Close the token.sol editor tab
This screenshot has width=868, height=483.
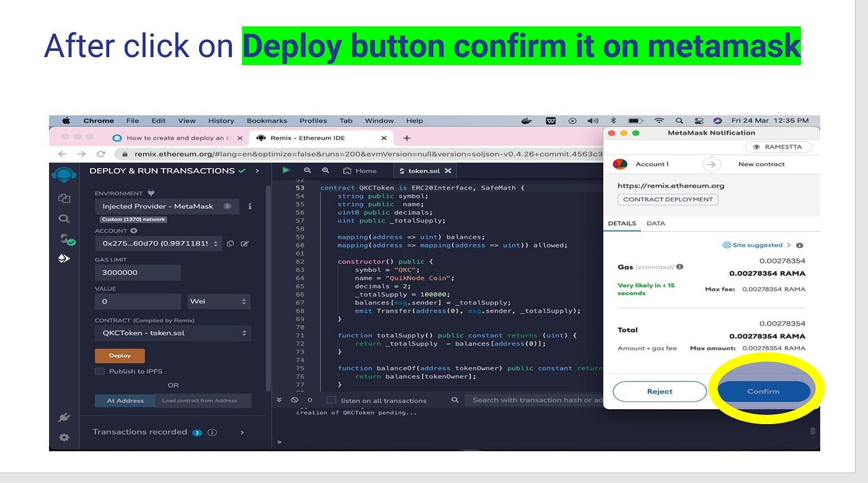(448, 171)
